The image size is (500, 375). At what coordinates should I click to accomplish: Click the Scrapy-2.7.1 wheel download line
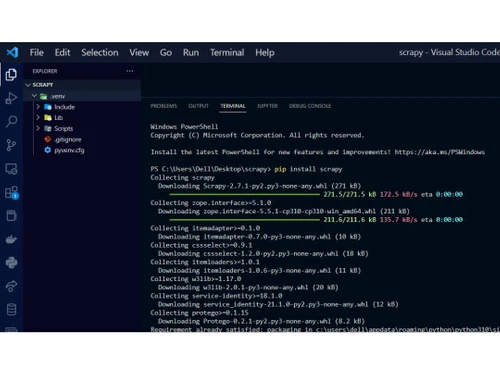click(259, 186)
